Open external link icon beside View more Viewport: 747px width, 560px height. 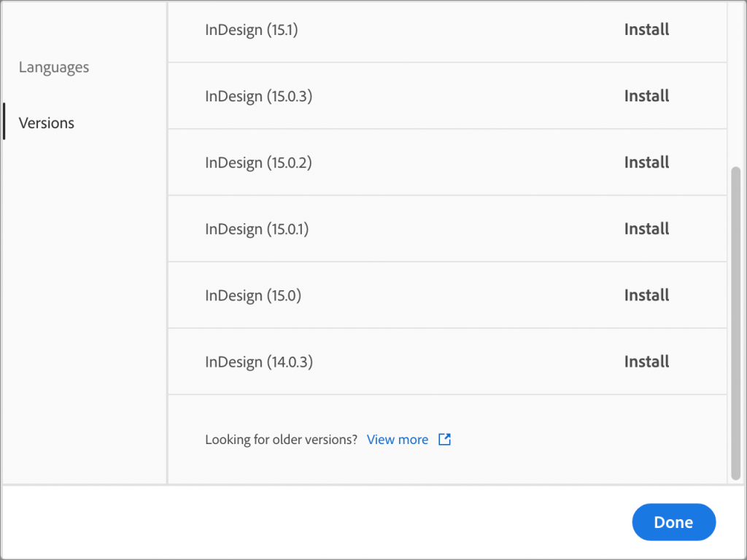(x=444, y=440)
